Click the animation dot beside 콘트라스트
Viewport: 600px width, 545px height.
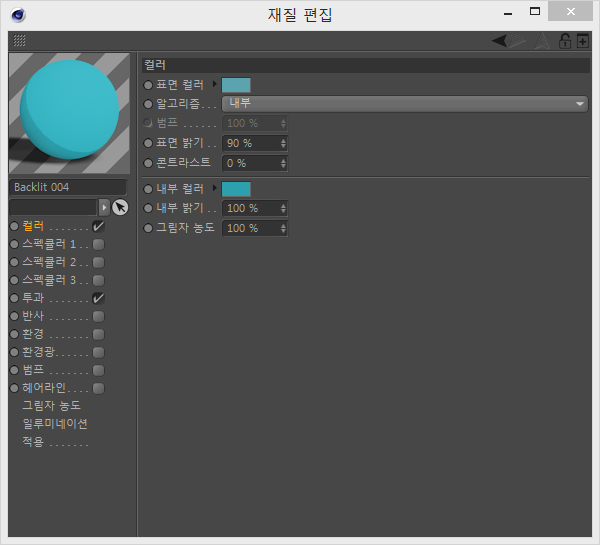pyautogui.click(x=148, y=163)
